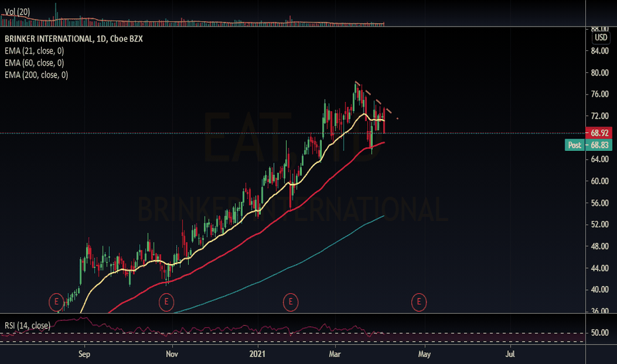Click the 44.00 price axis label
Screen dimensions: 617x364
(600, 268)
